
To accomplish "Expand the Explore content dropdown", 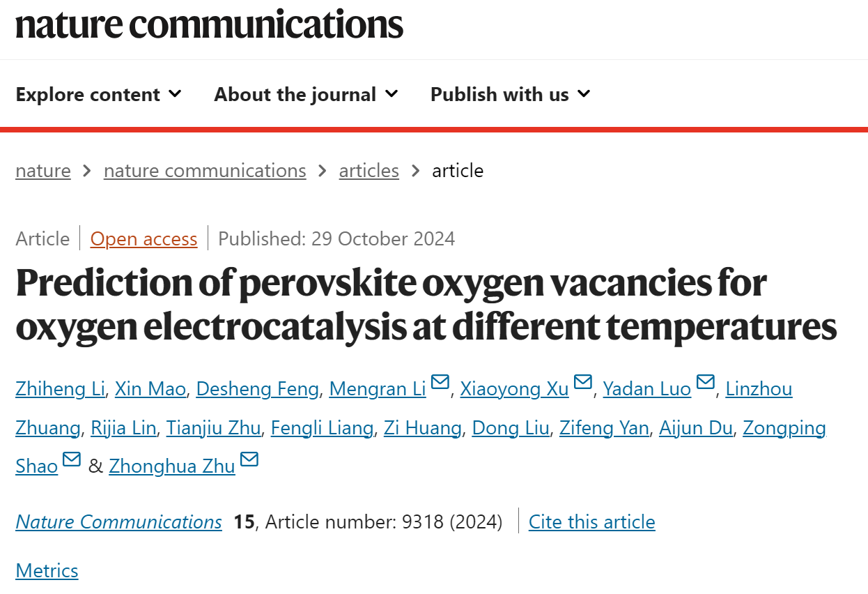I will click(x=98, y=94).
